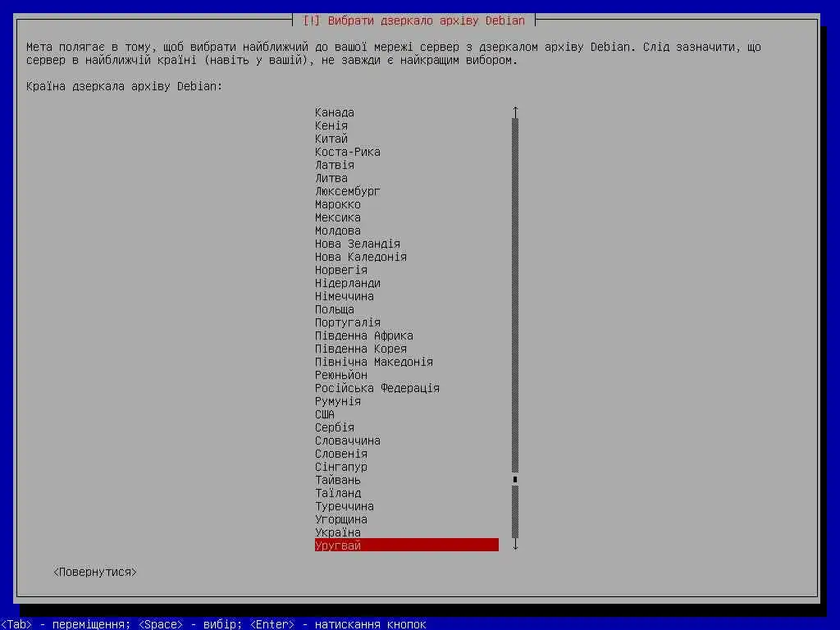840x630 pixels.
Task: Select Коста-Рика in the list
Action: tap(348, 152)
